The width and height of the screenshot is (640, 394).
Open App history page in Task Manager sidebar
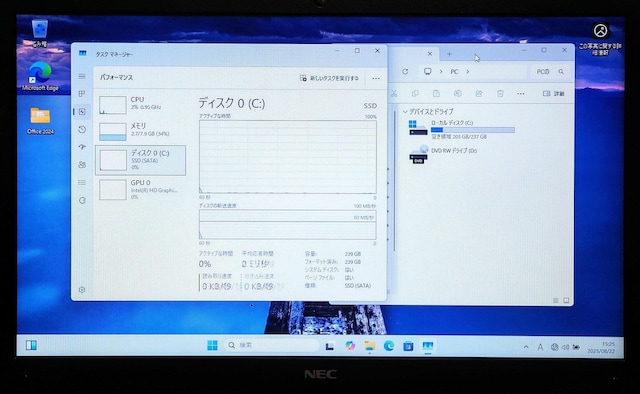click(82, 129)
